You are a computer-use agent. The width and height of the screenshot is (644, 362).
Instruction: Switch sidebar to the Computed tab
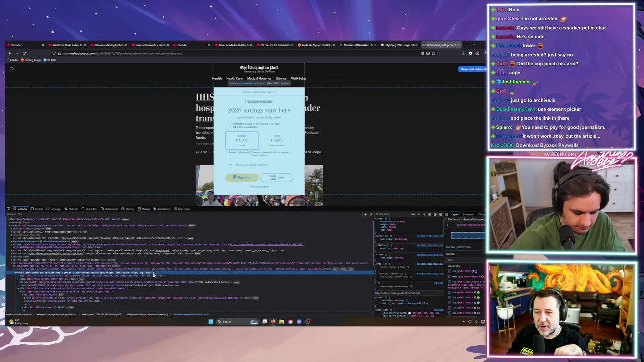[x=468, y=214]
